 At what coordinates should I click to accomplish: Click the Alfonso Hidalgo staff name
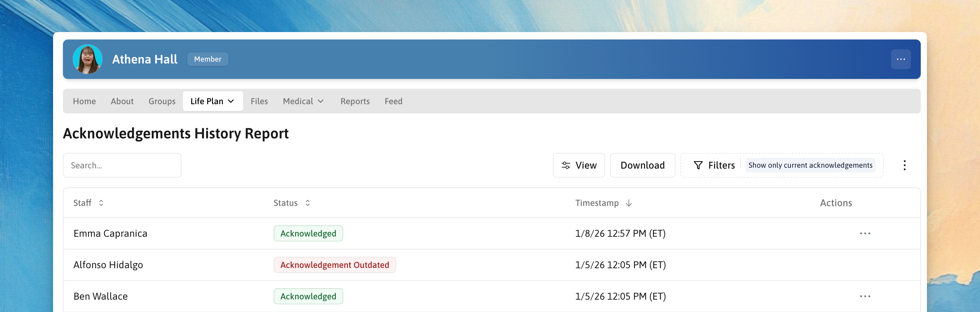click(x=108, y=265)
